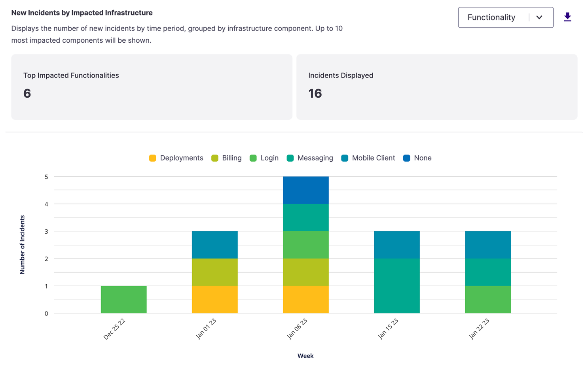
Task: Open the Top Impacted Functionalities card
Action: coord(152,87)
